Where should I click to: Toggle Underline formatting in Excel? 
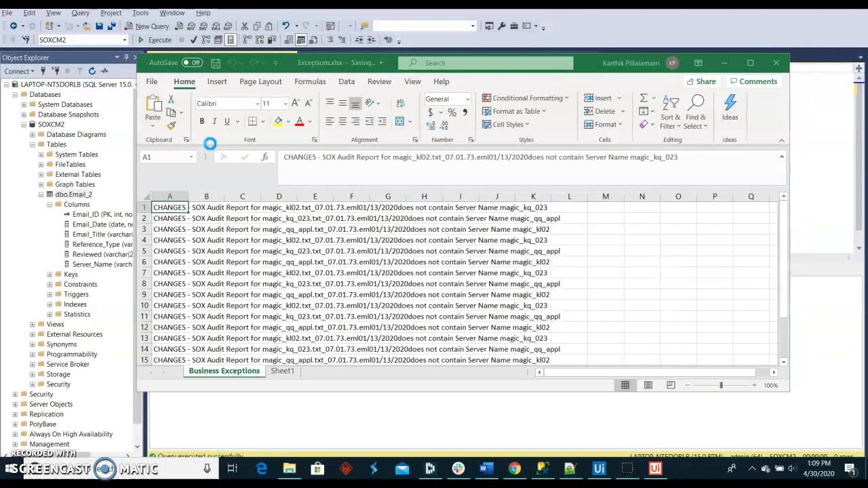tap(227, 121)
